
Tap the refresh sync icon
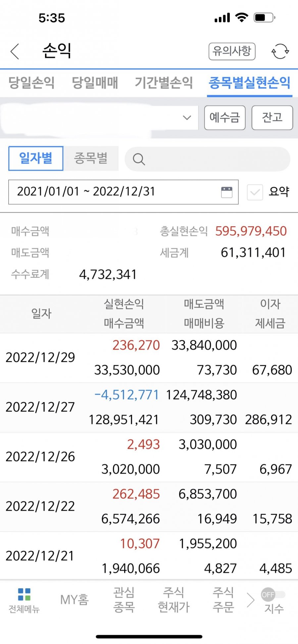[x=280, y=52]
